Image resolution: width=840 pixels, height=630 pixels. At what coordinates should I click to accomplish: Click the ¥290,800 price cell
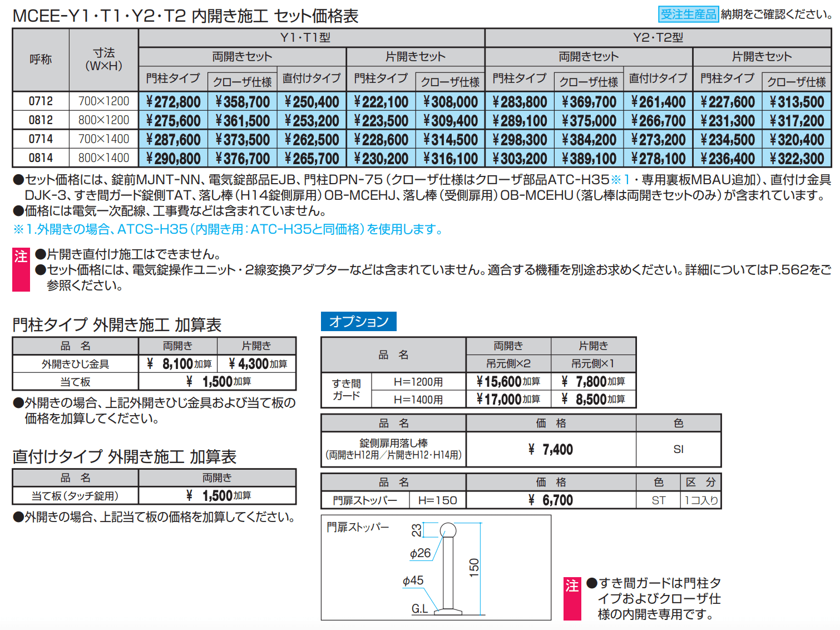click(x=173, y=159)
